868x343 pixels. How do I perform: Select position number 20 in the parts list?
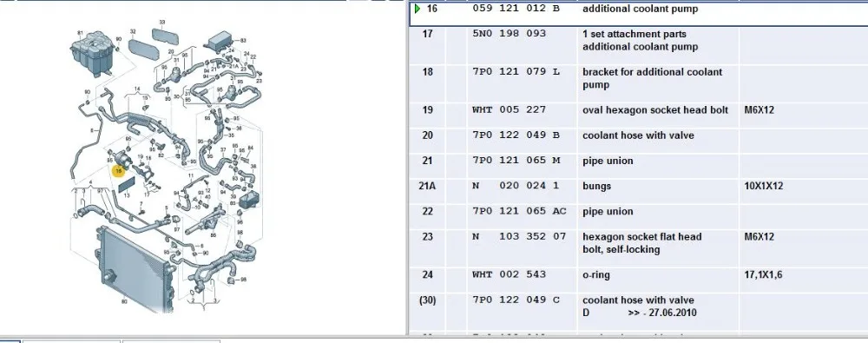[x=427, y=135]
